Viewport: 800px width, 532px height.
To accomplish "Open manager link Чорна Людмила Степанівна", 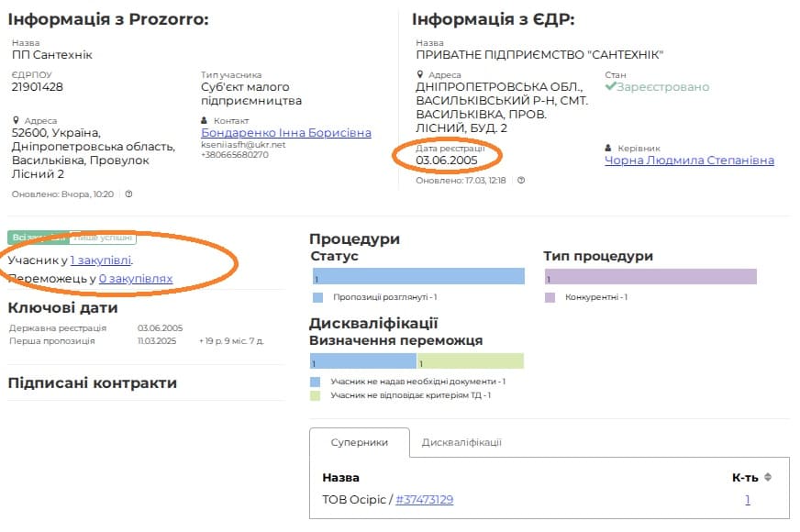I will 689,161.
